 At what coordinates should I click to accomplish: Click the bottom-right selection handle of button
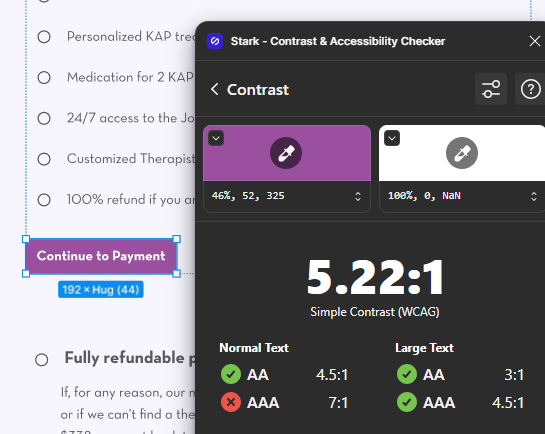point(177,273)
